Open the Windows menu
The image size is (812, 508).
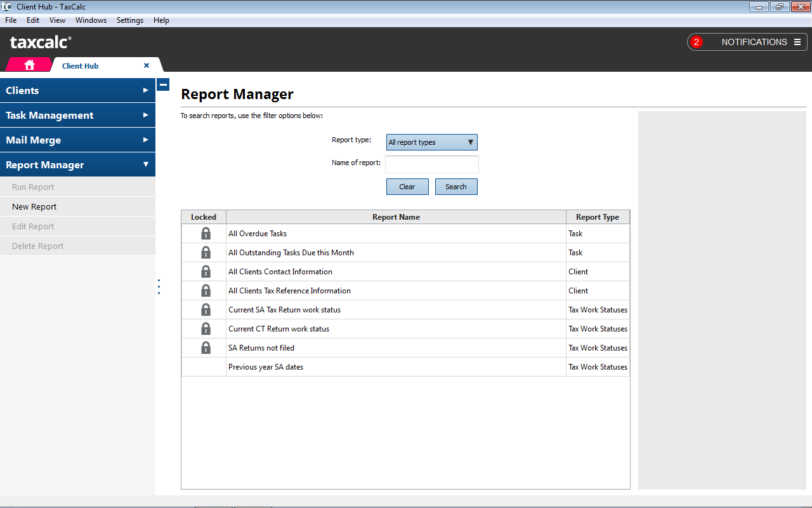click(91, 20)
